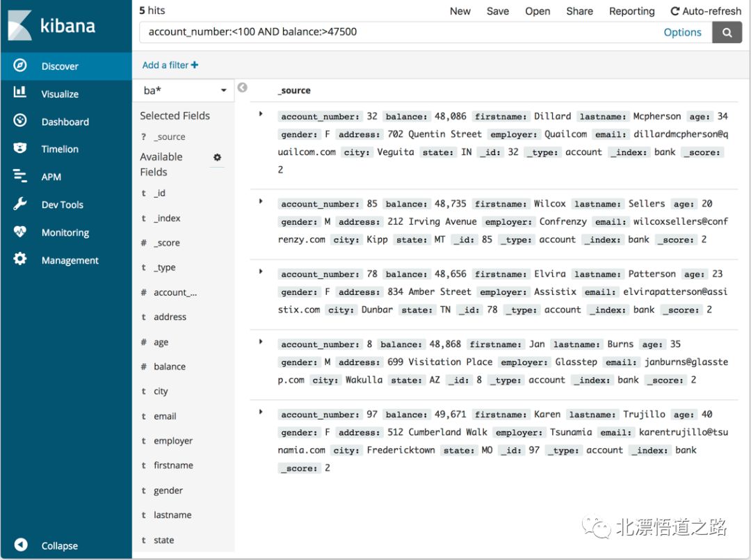Select the lastname field
The width and height of the screenshot is (751, 560).
tap(172, 515)
